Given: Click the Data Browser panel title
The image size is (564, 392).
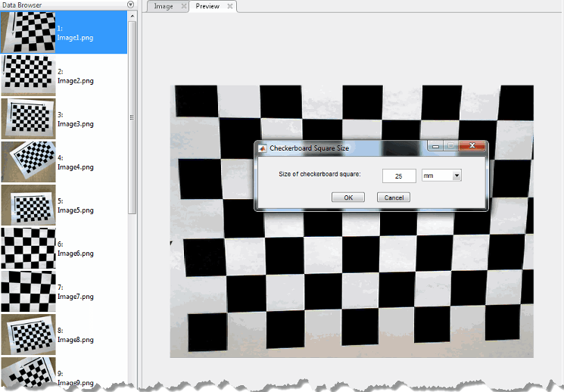Looking at the screenshot, I should tap(22, 5).
